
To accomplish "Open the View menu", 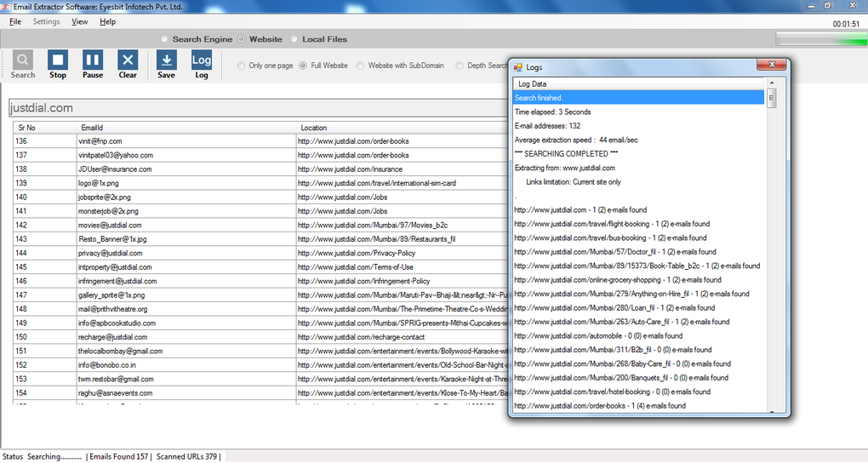I will point(80,21).
